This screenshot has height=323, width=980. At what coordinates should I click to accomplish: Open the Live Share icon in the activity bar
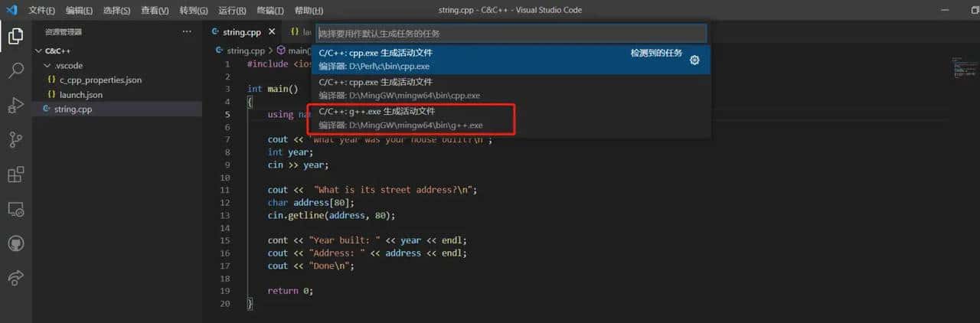tap(15, 279)
